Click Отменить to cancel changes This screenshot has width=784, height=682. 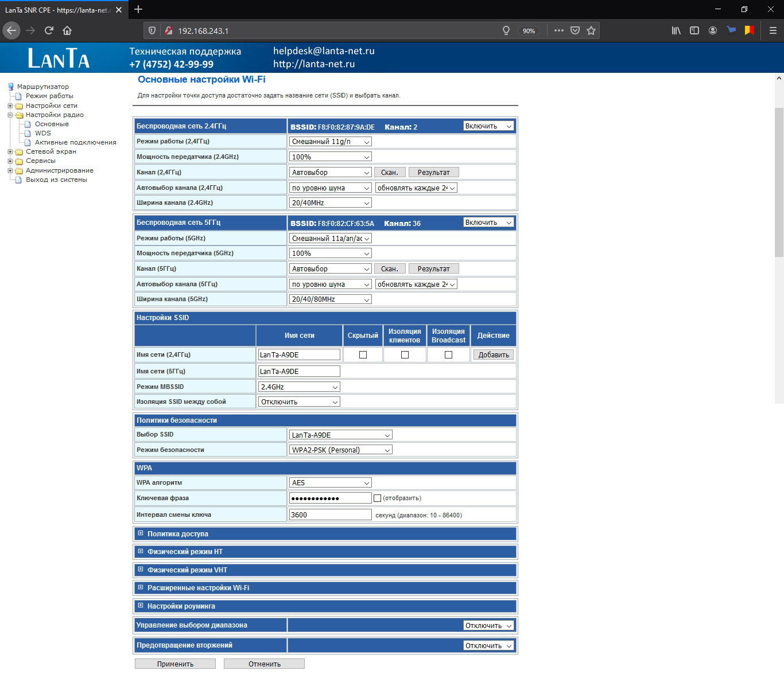tap(264, 664)
